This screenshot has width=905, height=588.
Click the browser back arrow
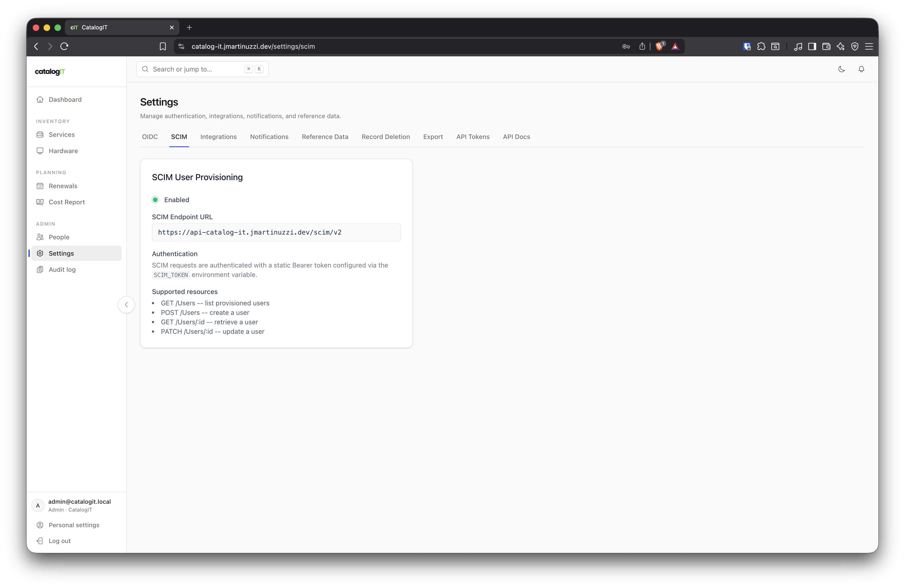[x=36, y=46]
